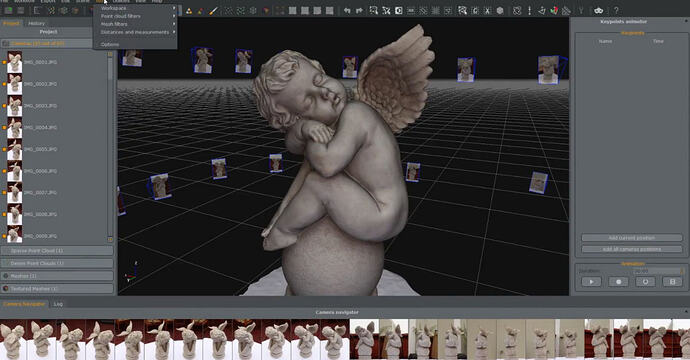The image size is (690, 360).
Task: Open help via question mark icon
Action: 616,11
